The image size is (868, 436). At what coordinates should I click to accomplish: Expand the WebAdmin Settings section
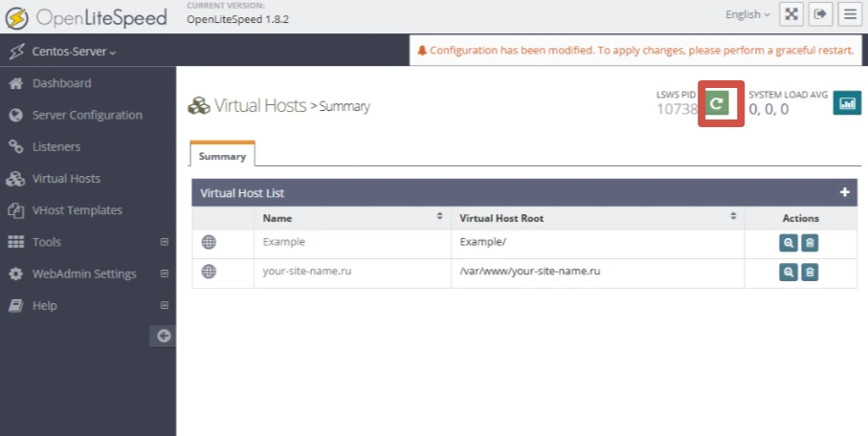coord(164,273)
